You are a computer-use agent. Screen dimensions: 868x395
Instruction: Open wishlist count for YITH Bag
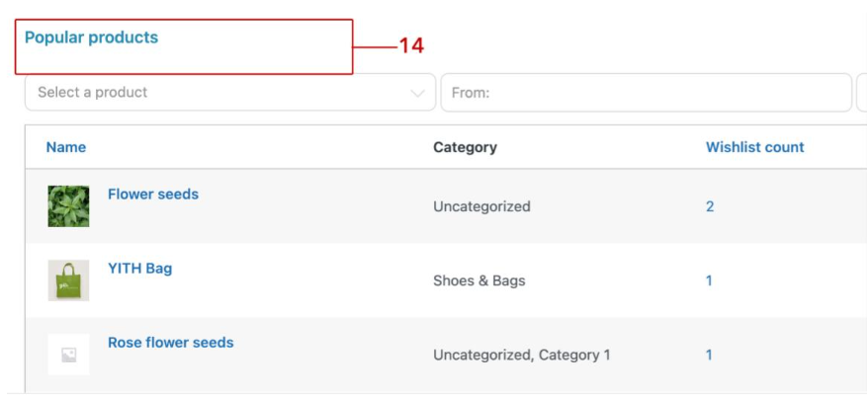(x=709, y=280)
